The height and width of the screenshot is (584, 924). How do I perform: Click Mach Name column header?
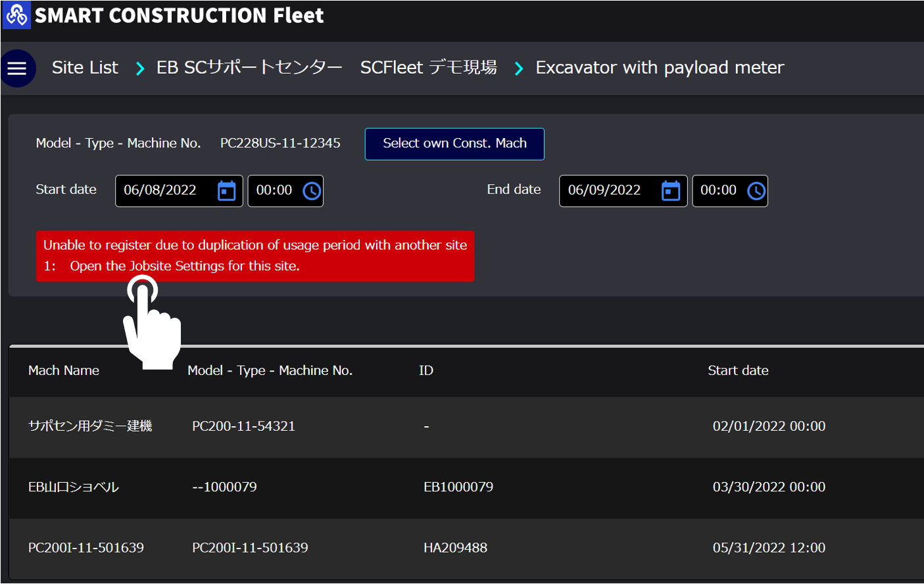coord(64,370)
